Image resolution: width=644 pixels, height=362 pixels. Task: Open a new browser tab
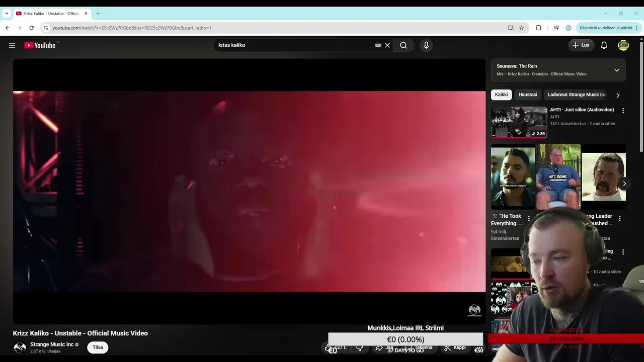pos(98,14)
